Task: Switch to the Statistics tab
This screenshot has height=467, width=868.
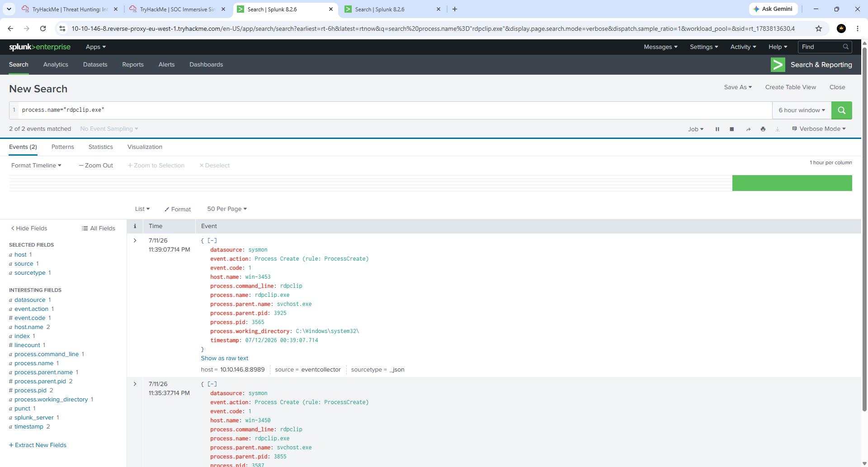Action: point(101,147)
